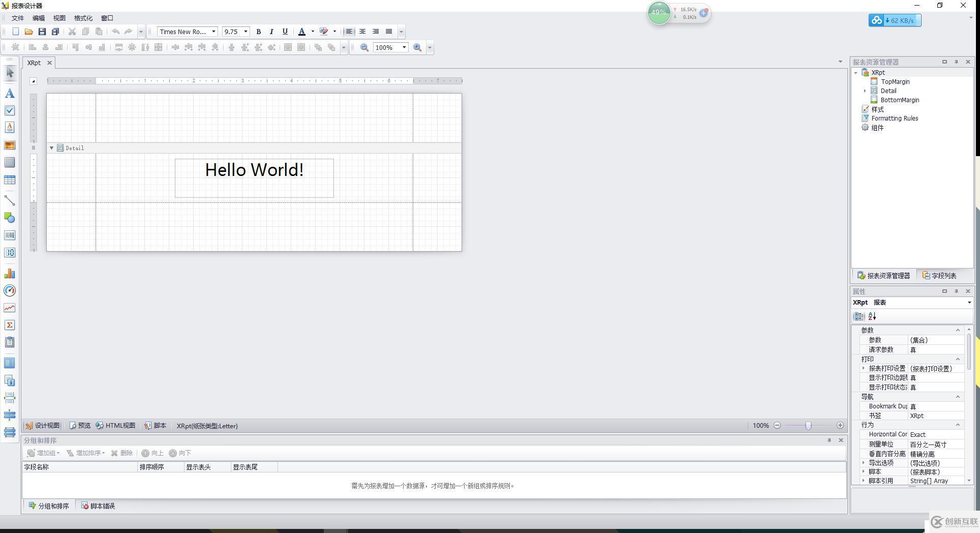Screen dimensions: 980x533
Task: Click the zoom slider handle at bottom
Action: pyautogui.click(x=808, y=426)
